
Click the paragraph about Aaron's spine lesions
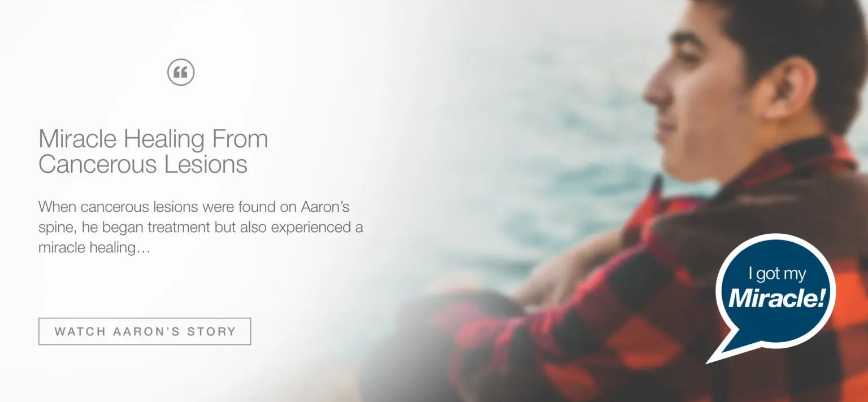point(201,227)
